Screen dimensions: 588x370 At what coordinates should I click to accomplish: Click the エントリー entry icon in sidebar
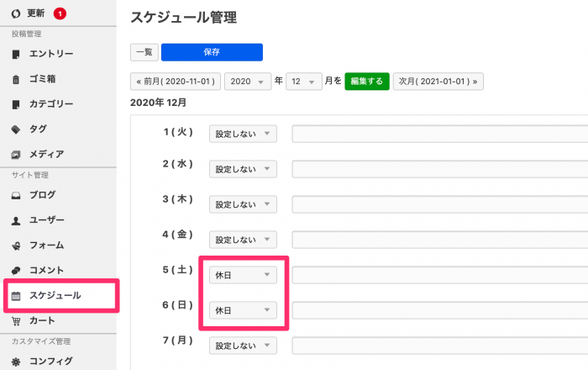16,55
